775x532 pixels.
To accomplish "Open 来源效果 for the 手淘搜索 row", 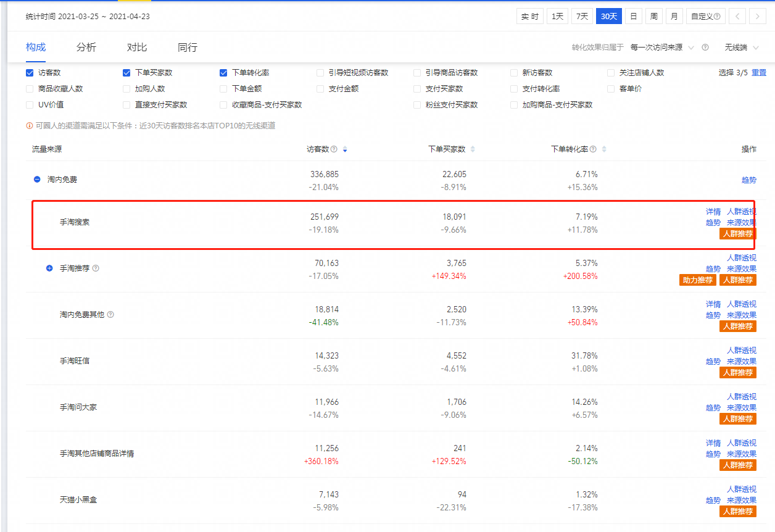I will click(x=742, y=223).
